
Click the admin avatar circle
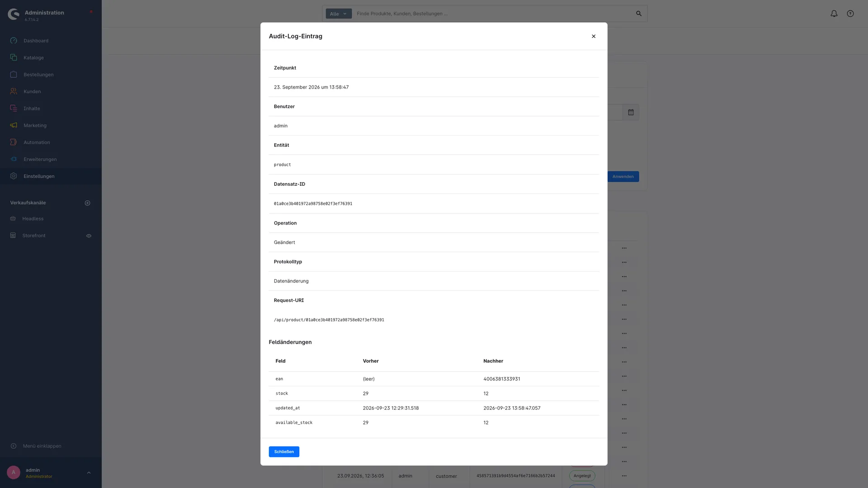14,473
